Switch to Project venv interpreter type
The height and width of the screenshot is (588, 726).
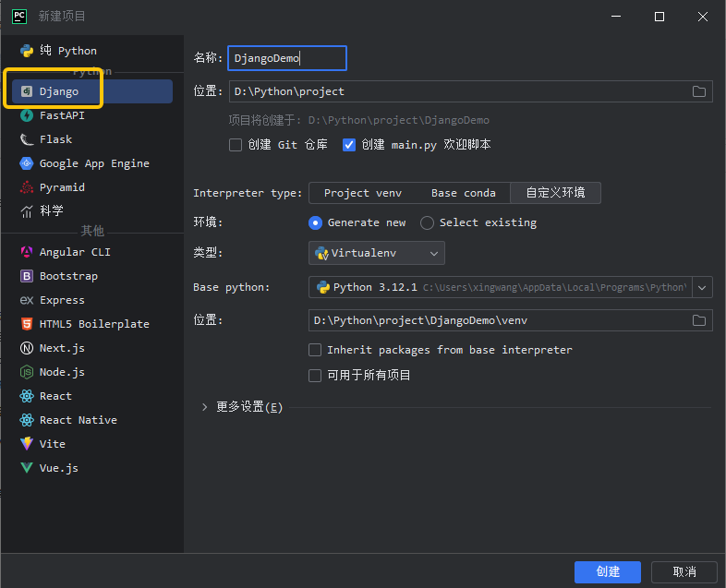[362, 193]
